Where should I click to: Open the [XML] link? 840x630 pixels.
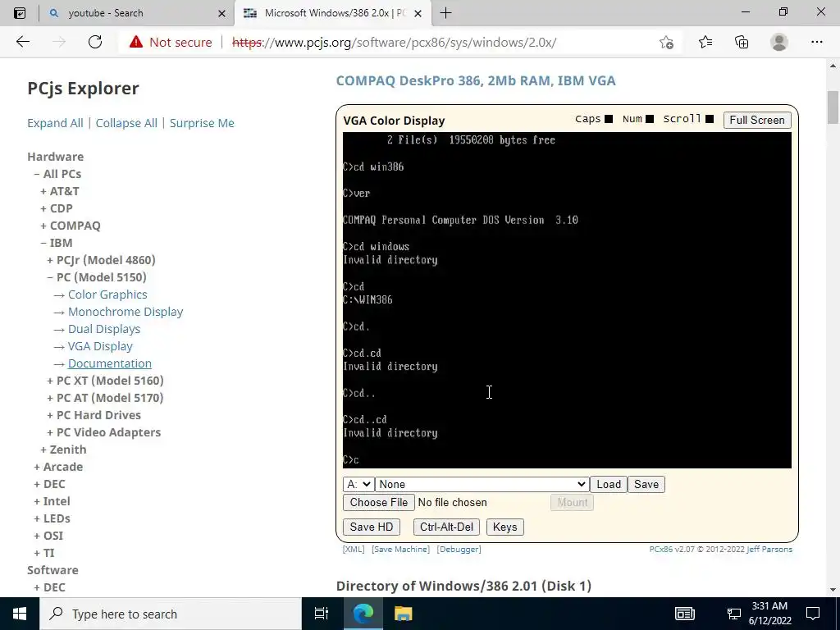(354, 549)
